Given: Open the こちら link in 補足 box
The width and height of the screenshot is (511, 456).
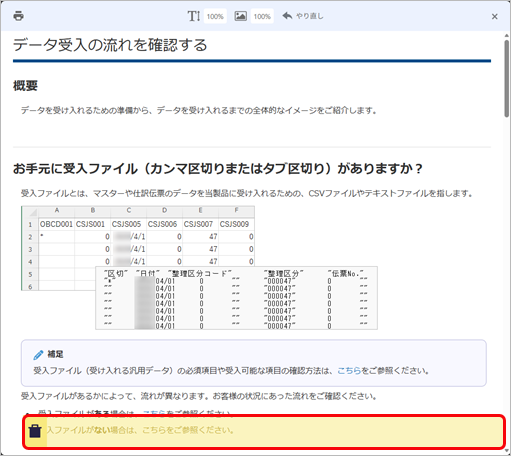Looking at the screenshot, I should (349, 370).
